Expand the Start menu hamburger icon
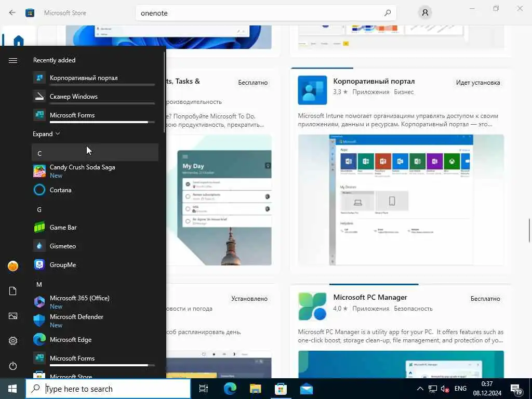The width and height of the screenshot is (532, 399). [13, 60]
